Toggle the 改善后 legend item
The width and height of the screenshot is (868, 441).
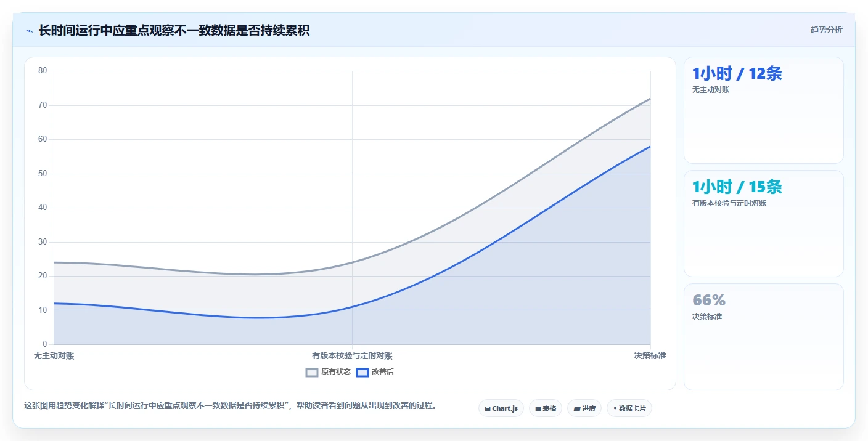point(375,372)
